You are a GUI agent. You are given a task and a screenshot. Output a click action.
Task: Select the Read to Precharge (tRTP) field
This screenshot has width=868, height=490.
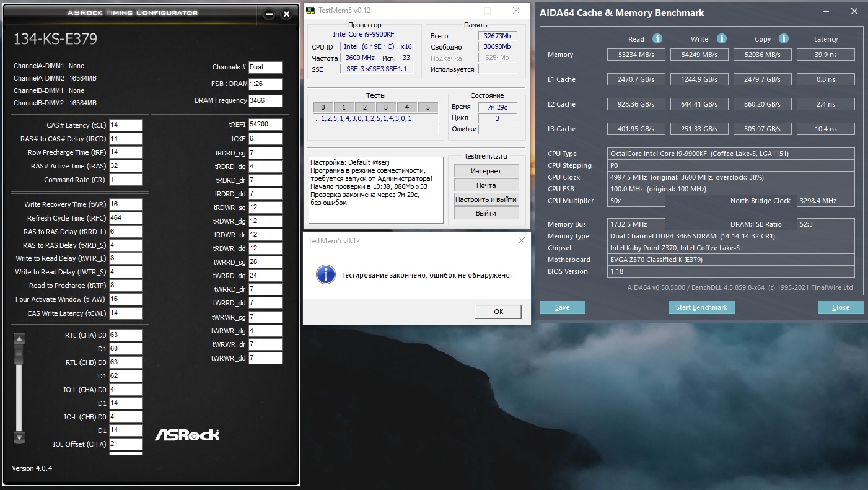pos(126,286)
